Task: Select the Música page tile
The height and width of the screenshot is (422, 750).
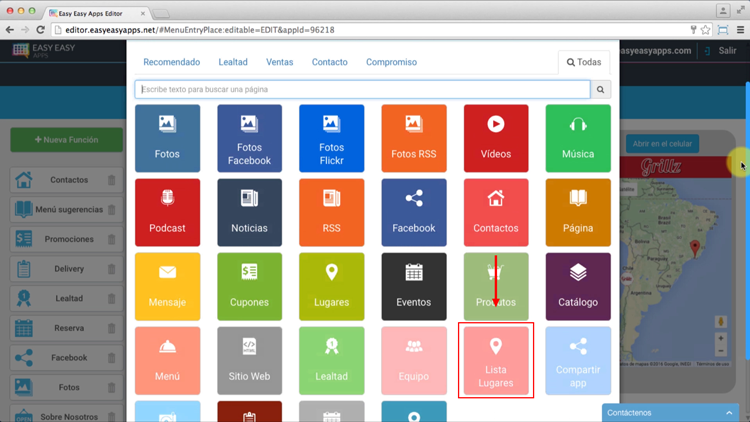Action: tap(578, 139)
